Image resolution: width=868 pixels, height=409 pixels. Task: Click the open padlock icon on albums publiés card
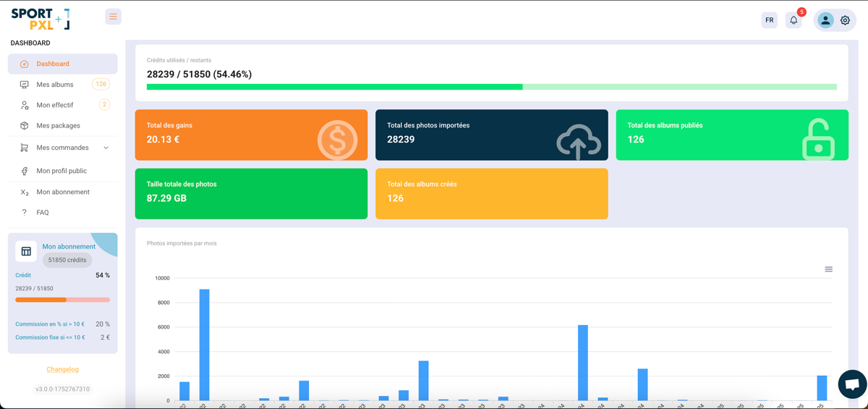pos(819,138)
